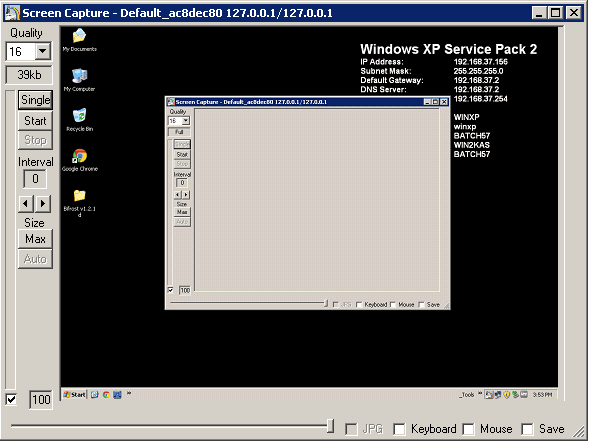Toggle the JPG checkbox in outer window
The height and width of the screenshot is (442, 590).
point(351,429)
